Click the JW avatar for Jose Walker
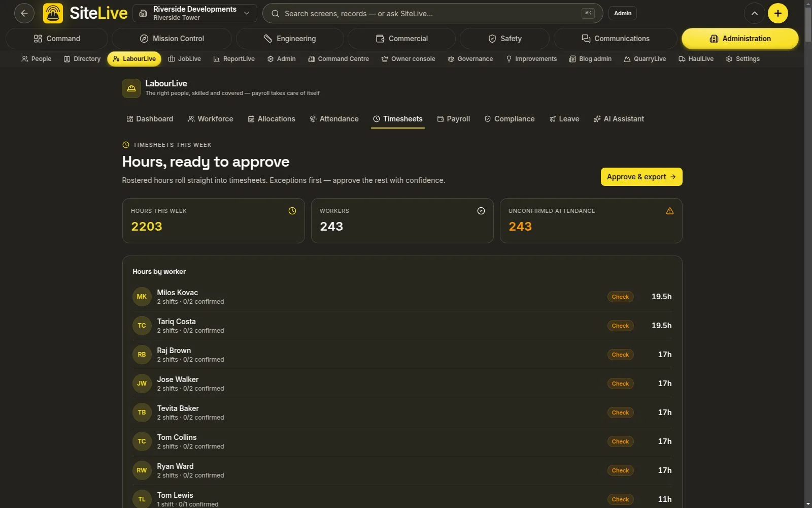Image resolution: width=812 pixels, height=508 pixels. click(142, 384)
